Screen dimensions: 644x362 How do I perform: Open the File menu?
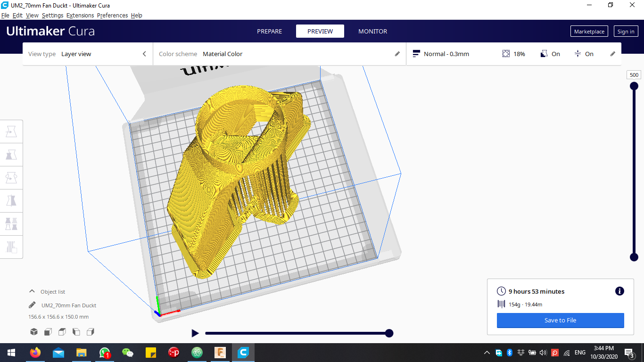coord(5,15)
